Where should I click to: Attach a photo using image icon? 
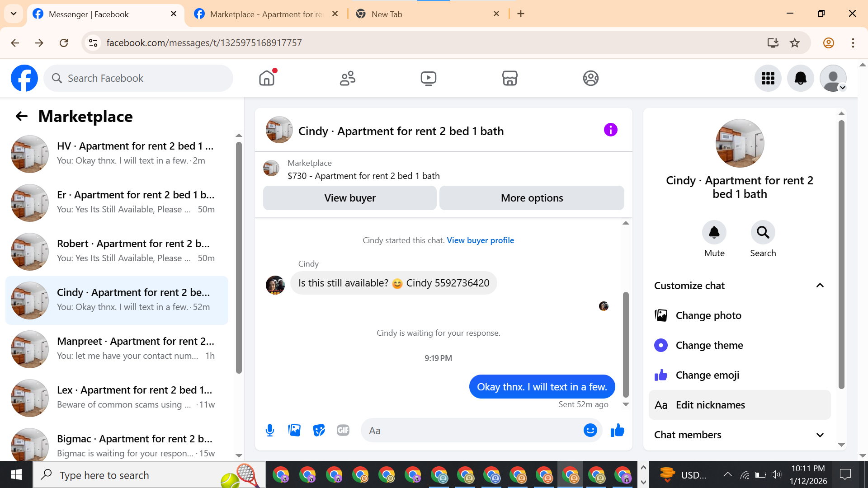point(294,430)
